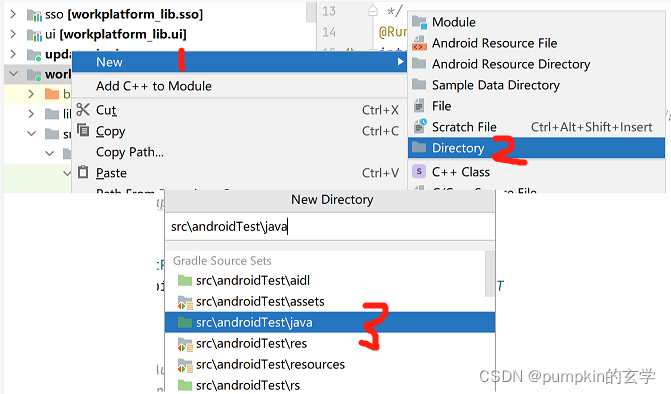Select src\androidTest\java suggestion
Image resolution: width=671 pixels, height=394 pixels.
(x=330, y=323)
